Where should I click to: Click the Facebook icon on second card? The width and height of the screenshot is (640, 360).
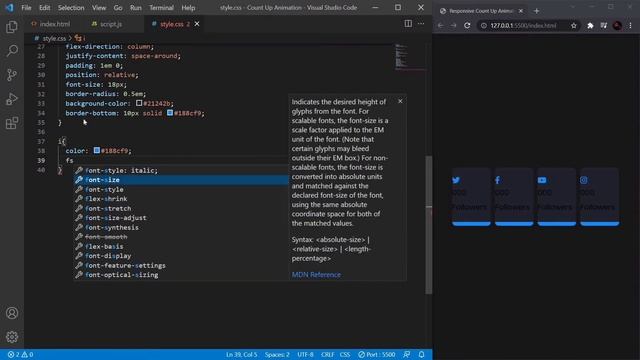498,180
